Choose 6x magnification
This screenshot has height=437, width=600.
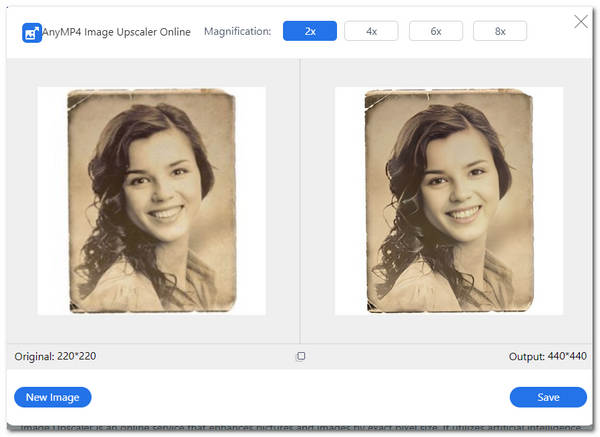[x=436, y=31]
